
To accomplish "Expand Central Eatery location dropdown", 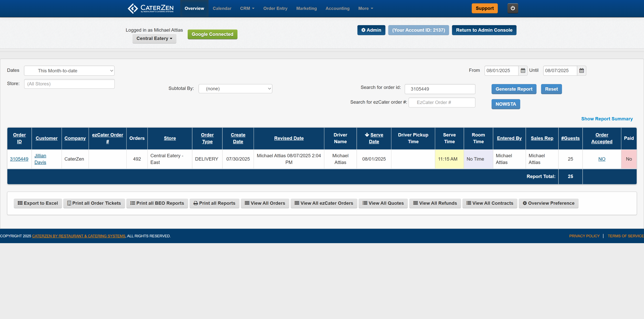I will [x=154, y=38].
